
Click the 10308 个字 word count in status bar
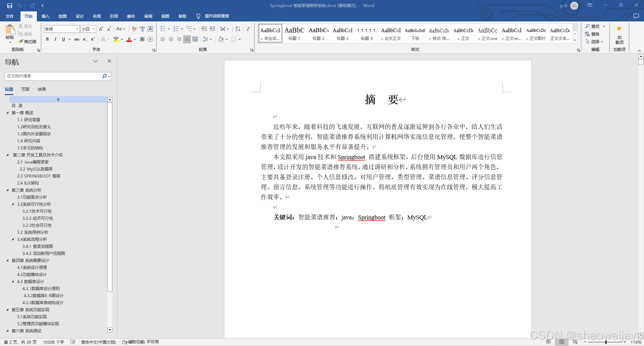pos(53,342)
